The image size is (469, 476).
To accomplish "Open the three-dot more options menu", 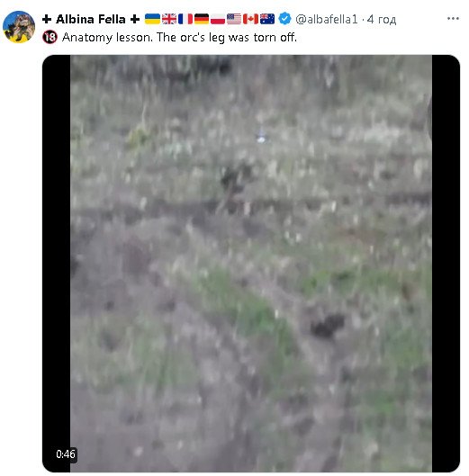I will tap(453, 19).
